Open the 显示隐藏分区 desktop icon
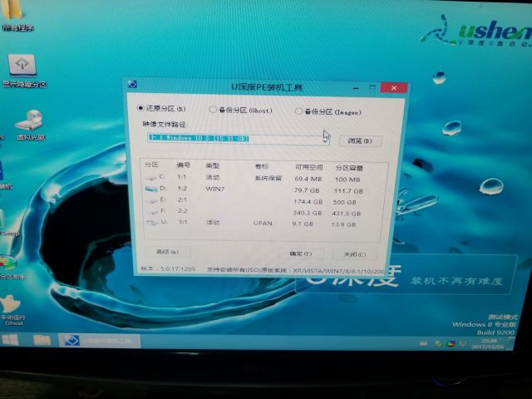532x399 pixels. coord(22,71)
